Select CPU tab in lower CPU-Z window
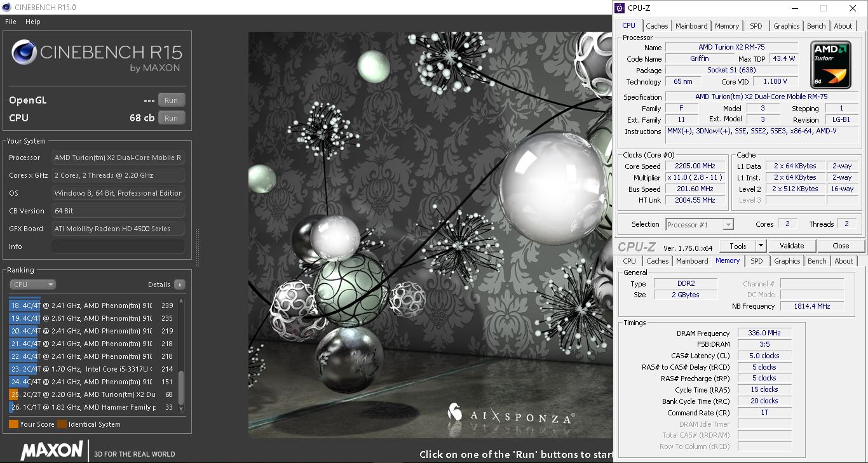Screen dimensions: 868x463 point(630,261)
